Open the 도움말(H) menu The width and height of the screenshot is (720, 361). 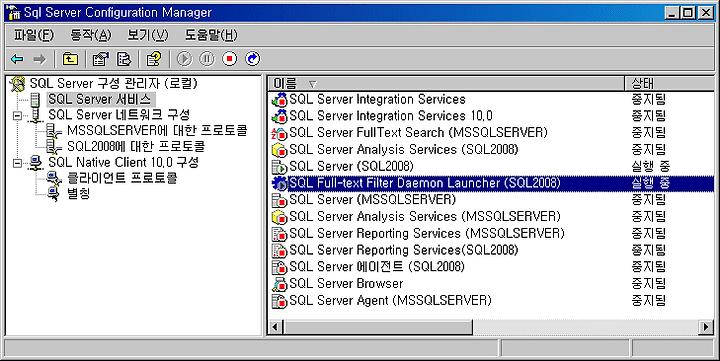click(x=211, y=35)
